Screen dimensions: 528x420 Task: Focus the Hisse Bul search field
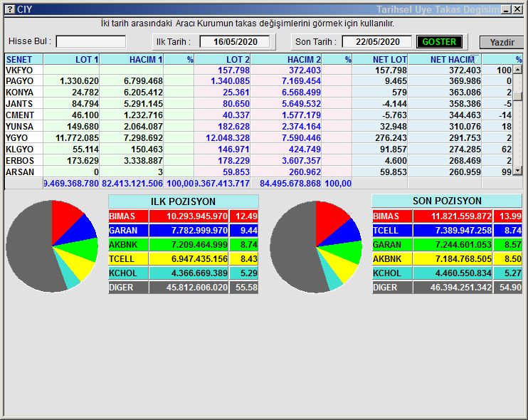point(91,42)
